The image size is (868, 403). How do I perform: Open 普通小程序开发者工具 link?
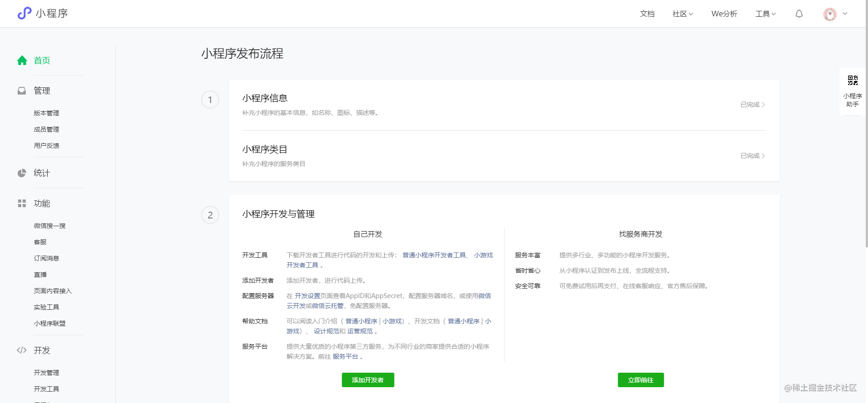tap(434, 255)
